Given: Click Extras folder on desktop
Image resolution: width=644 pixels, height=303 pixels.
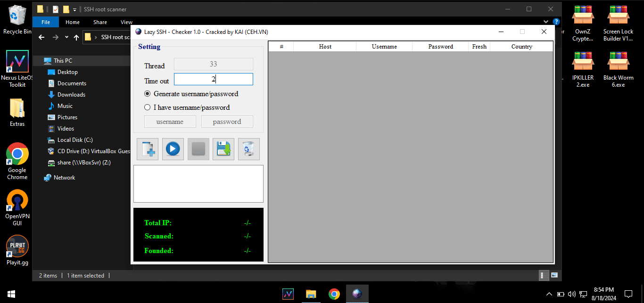Looking at the screenshot, I should [x=17, y=113].
